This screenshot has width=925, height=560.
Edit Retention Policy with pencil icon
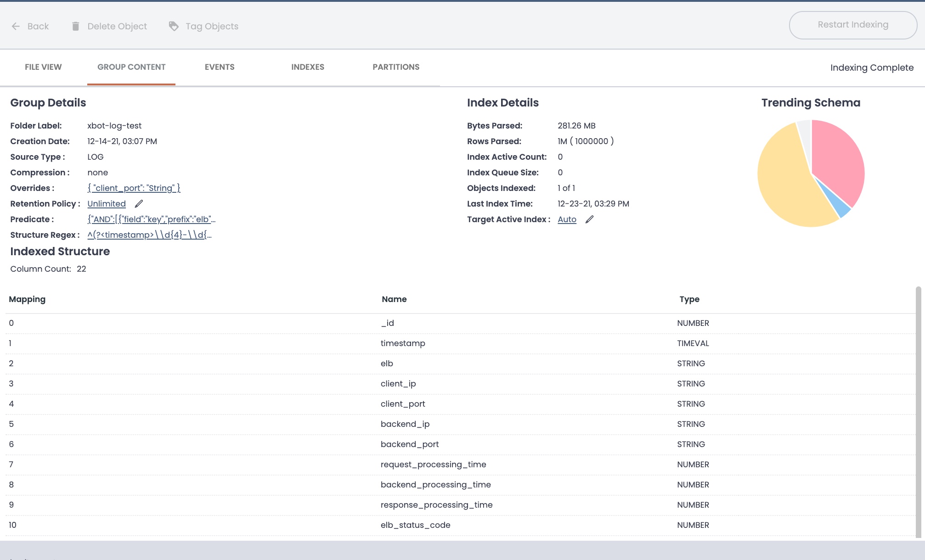click(x=139, y=204)
